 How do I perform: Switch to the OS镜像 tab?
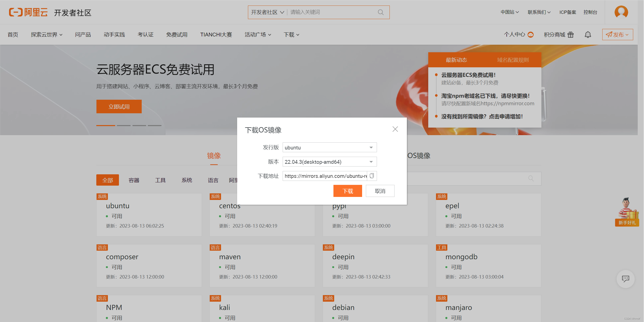pyautogui.click(x=419, y=156)
